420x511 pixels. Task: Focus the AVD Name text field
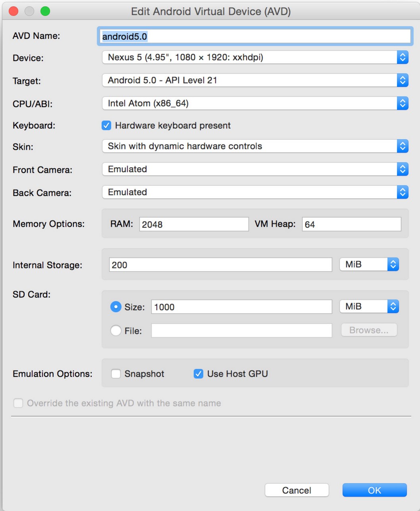pos(254,36)
